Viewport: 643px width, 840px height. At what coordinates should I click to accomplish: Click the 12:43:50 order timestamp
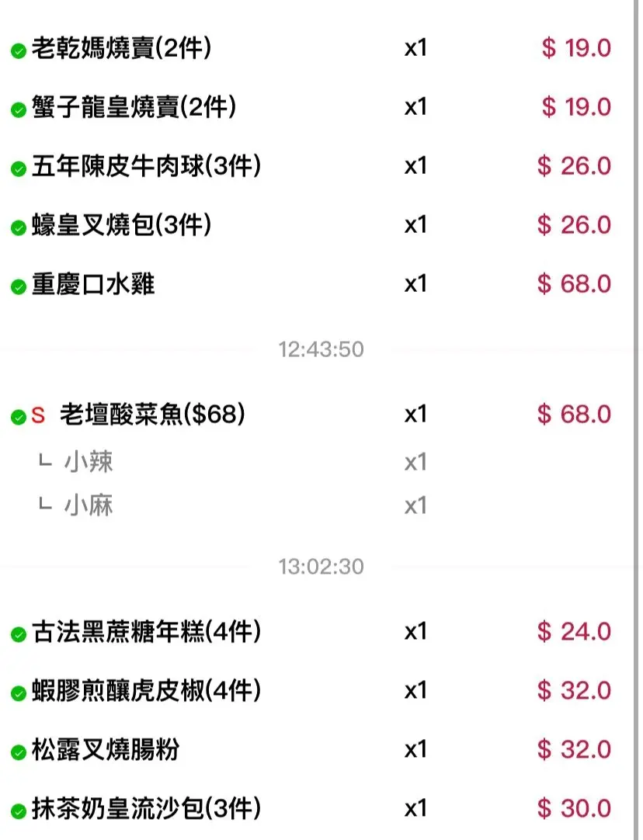coord(321,349)
